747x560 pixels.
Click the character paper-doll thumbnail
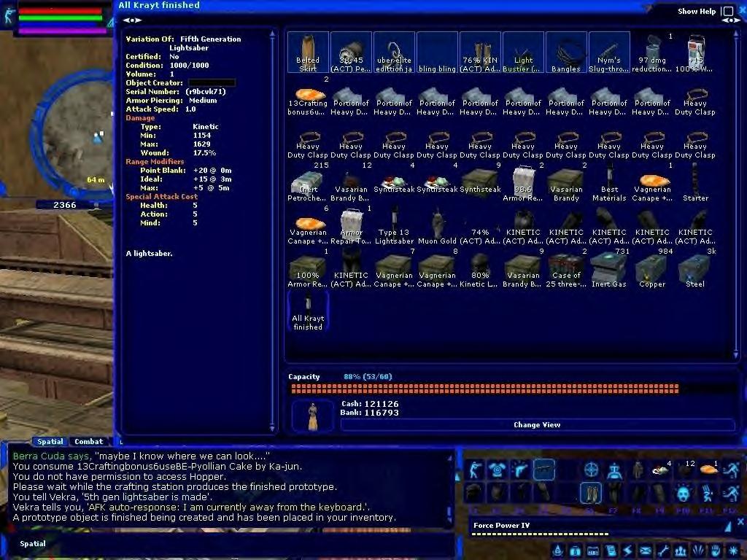312,416
